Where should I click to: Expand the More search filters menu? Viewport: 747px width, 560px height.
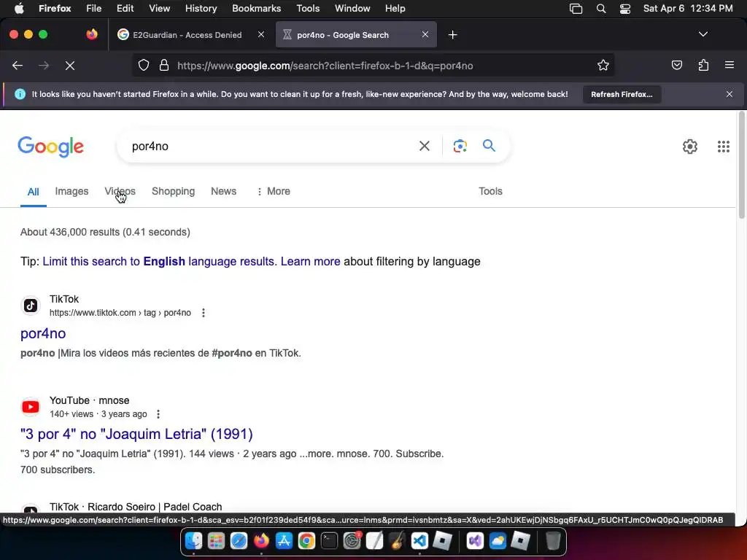(x=273, y=192)
